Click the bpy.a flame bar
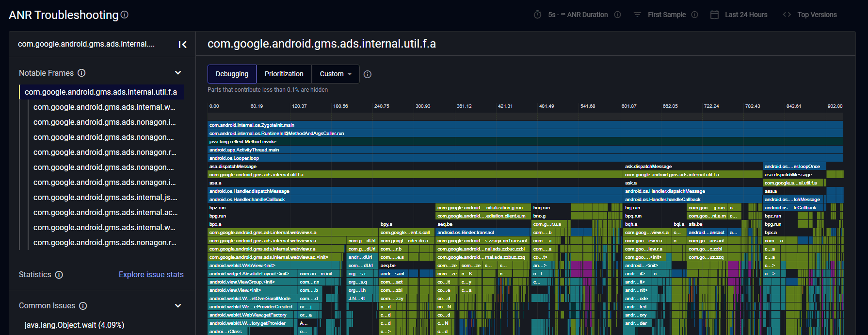 pos(407,224)
